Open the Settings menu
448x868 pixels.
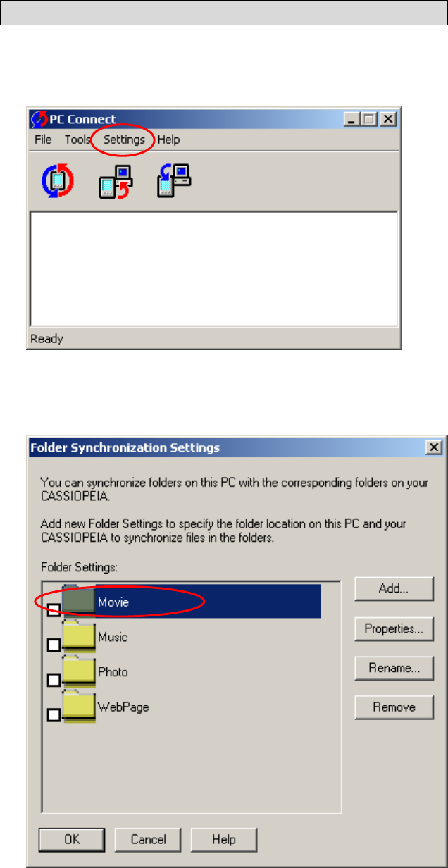pos(124,139)
